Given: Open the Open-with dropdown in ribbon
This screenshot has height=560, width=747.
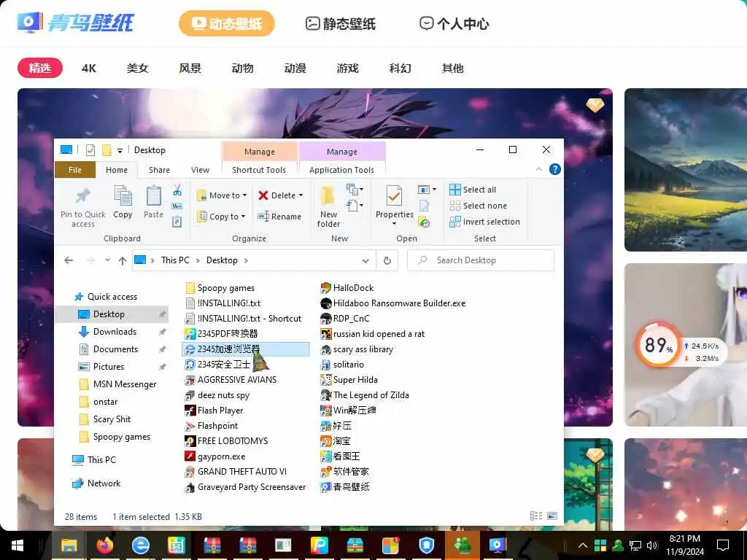Looking at the screenshot, I should pyautogui.click(x=427, y=190).
